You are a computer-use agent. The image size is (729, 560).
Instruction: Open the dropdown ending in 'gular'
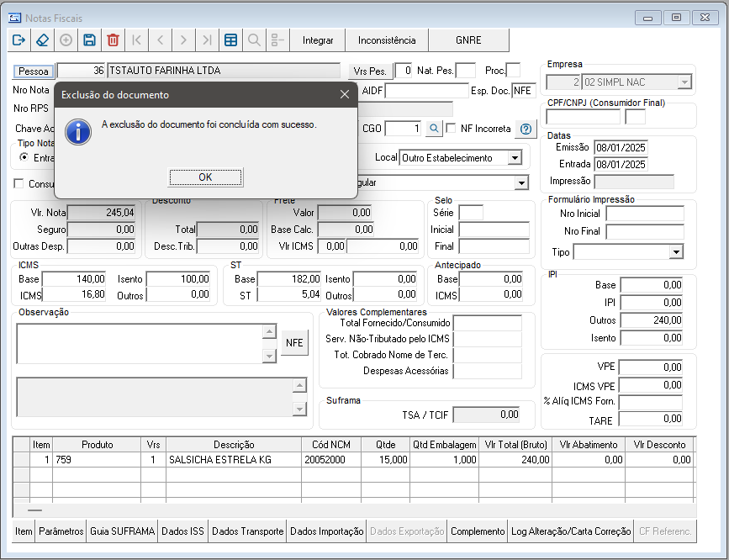[521, 182]
